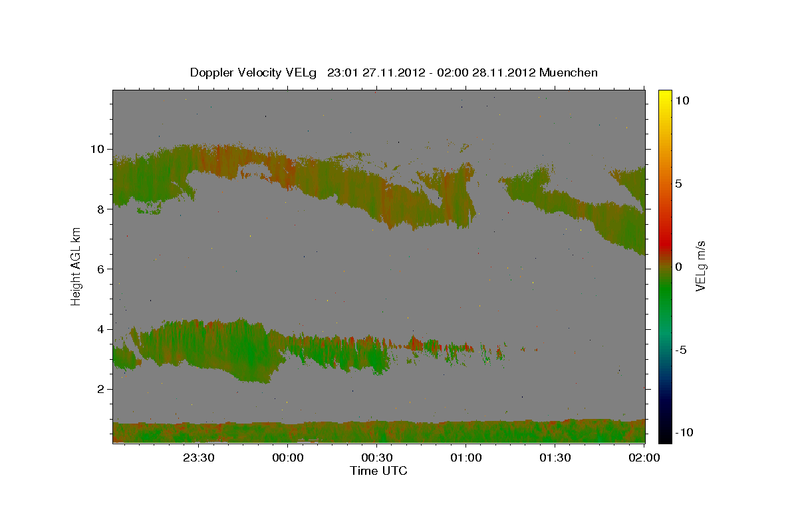Click the '23:30' time axis label
This screenshot has height=532, width=798.
pos(199,458)
